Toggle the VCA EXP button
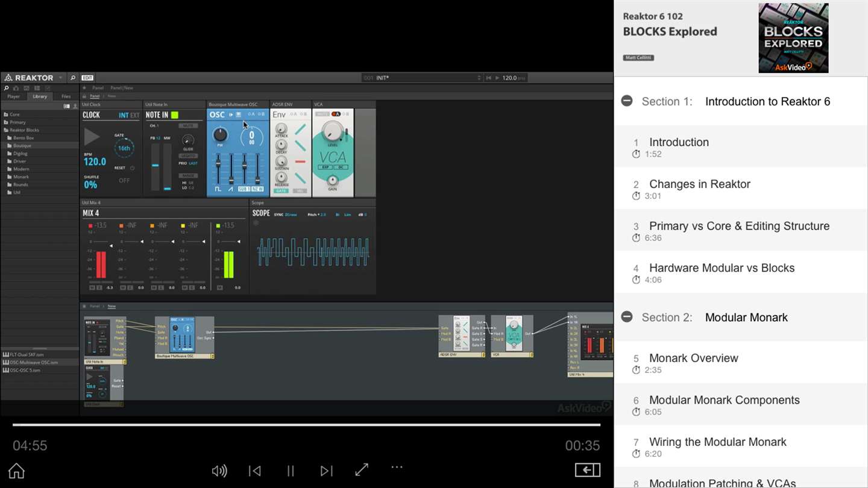868x488 pixels. 325,167
